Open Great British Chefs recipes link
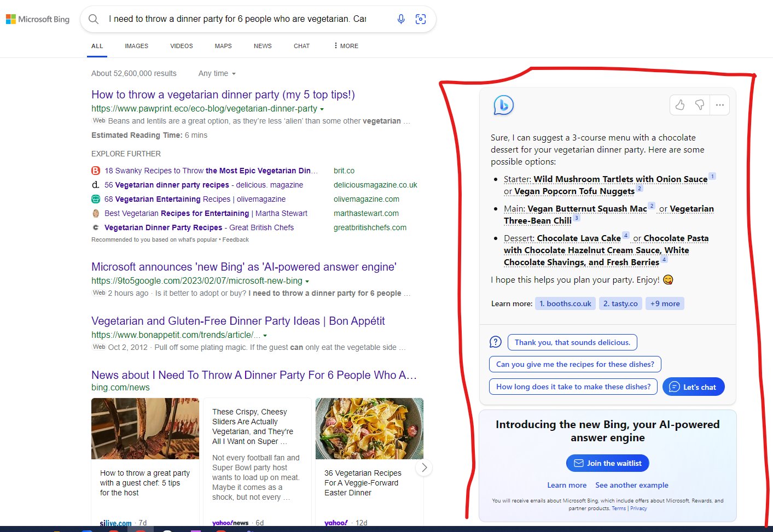773x532 pixels. pos(199,227)
